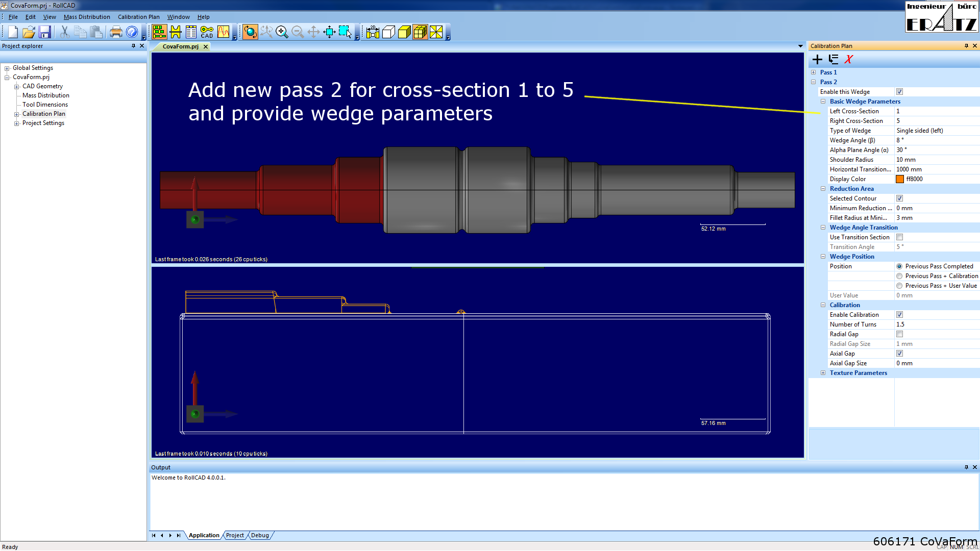Switch to white wireframe cube display
This screenshot has height=551, width=980.
[x=388, y=32]
